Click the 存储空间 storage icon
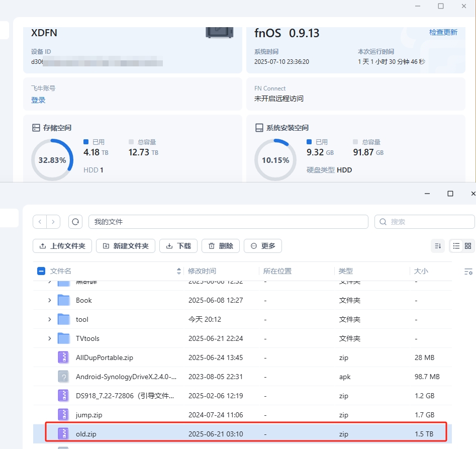Screen dimensions: 476x449 click(36, 128)
